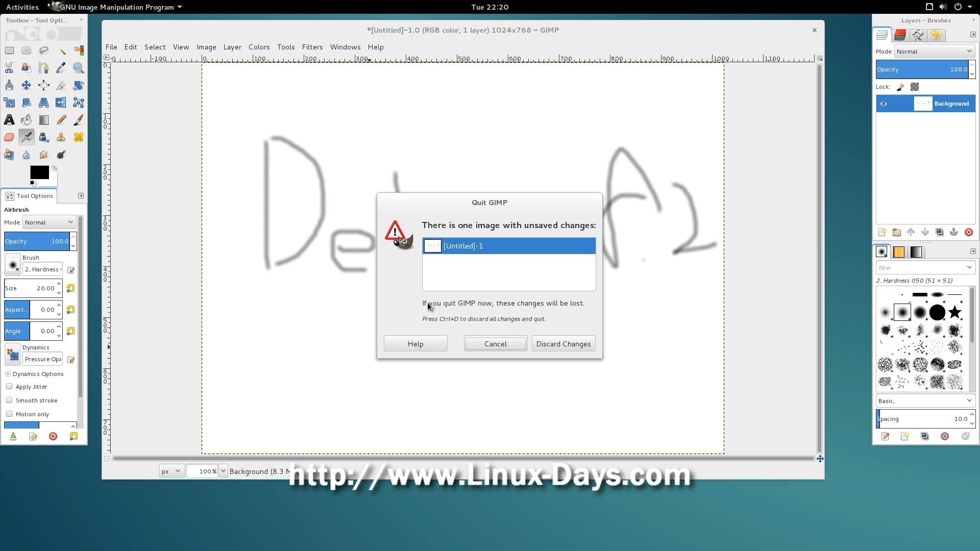Select the Blur/Sharpen drop tool

pyautogui.click(x=27, y=155)
